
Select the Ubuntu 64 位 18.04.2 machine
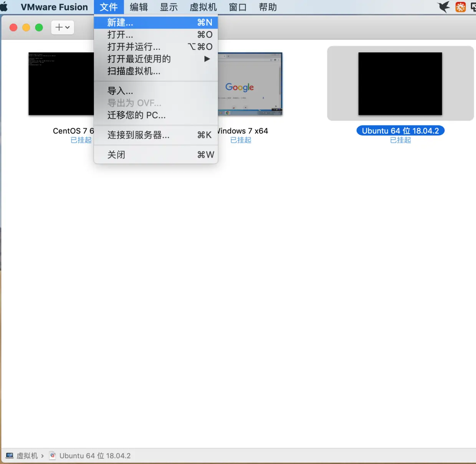point(400,84)
